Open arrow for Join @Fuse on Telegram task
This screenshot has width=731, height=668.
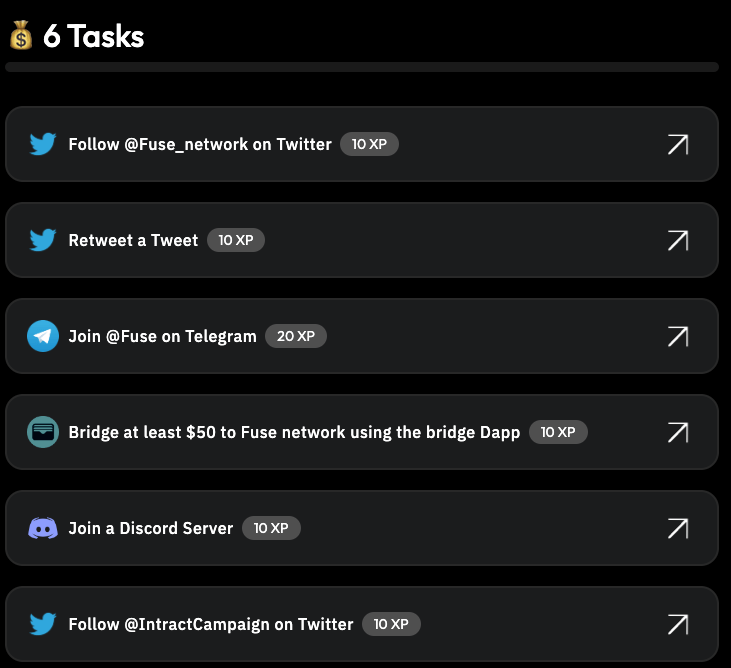678,336
